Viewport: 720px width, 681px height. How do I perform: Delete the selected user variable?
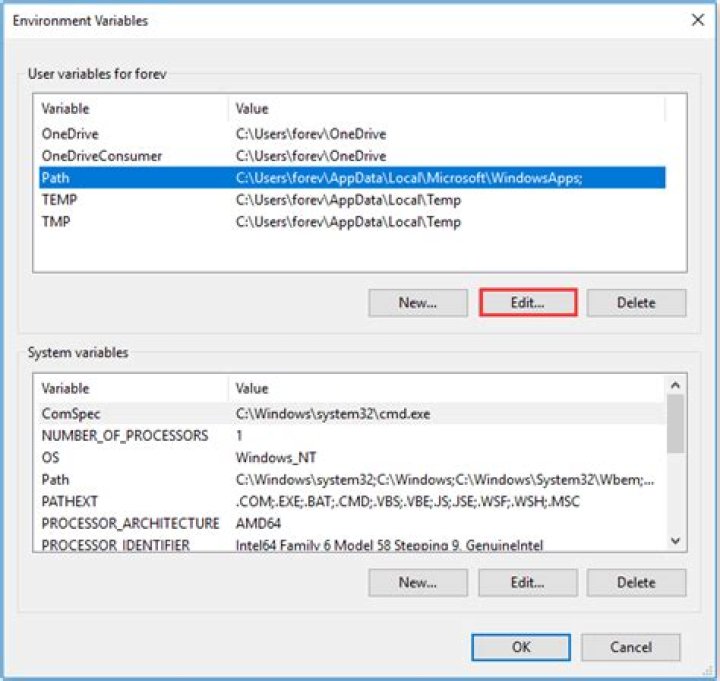point(636,303)
